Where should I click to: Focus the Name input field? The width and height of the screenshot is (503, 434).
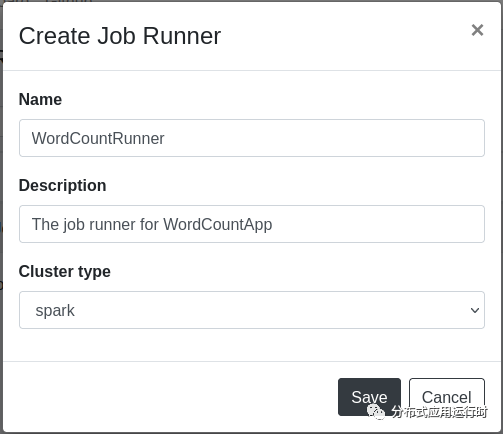252,138
